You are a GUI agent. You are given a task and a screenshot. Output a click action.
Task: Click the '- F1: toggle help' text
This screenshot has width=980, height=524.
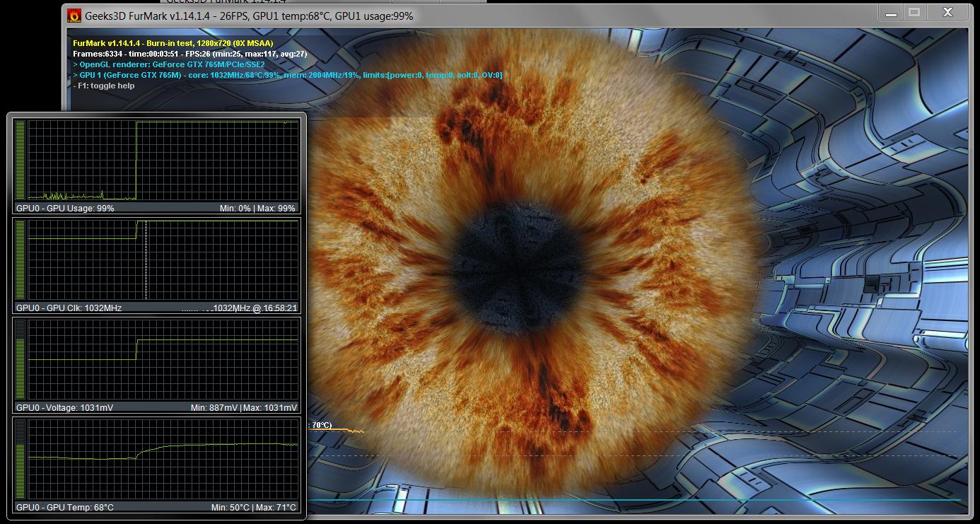pos(104,86)
